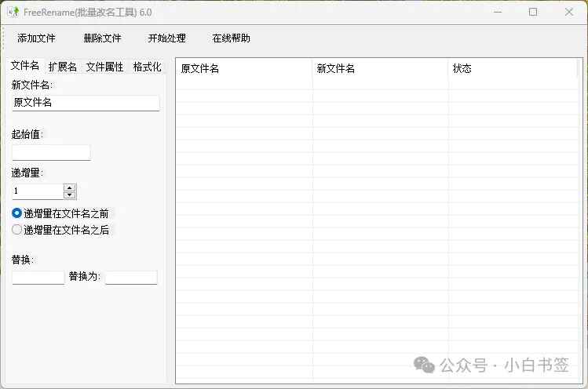
Task: Click the 递增量 value field
Action: pos(38,191)
